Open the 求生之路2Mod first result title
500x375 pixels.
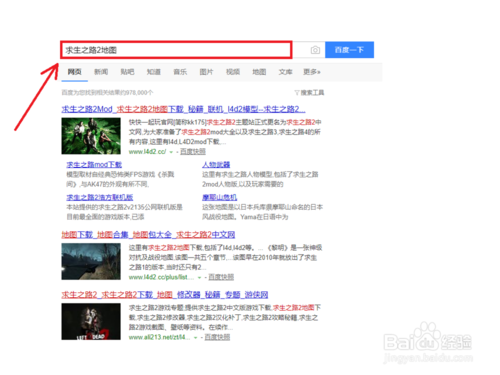(183, 109)
